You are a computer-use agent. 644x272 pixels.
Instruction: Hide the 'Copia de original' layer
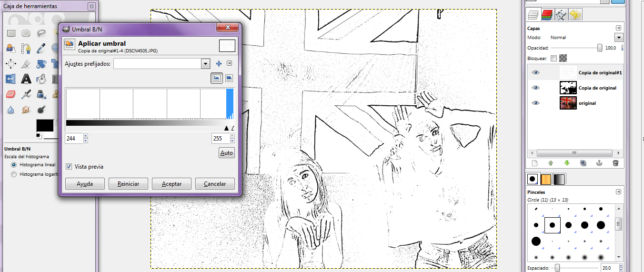[x=536, y=88]
